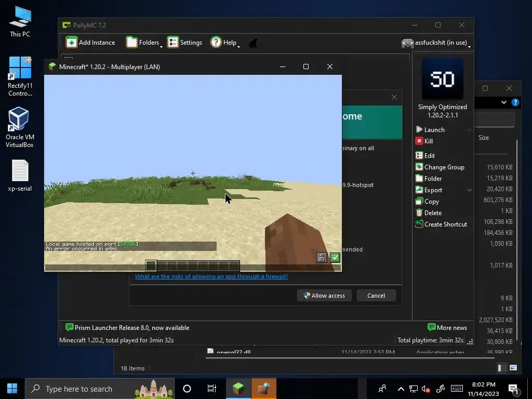
Task: Open the Folders dropdown in PollyMC
Action: (144, 43)
